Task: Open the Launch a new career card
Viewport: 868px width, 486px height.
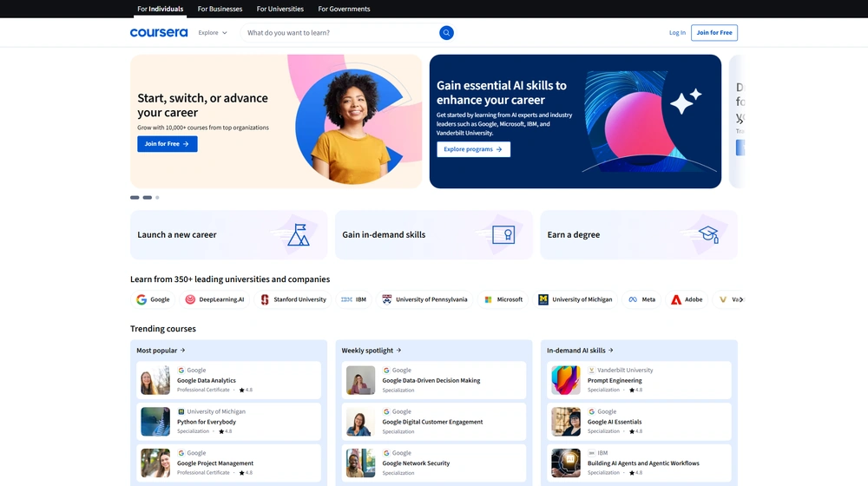Action: point(228,234)
